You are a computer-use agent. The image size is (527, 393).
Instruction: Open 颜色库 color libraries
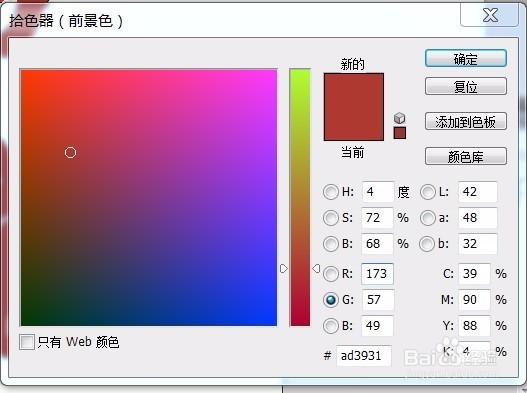[x=465, y=156]
